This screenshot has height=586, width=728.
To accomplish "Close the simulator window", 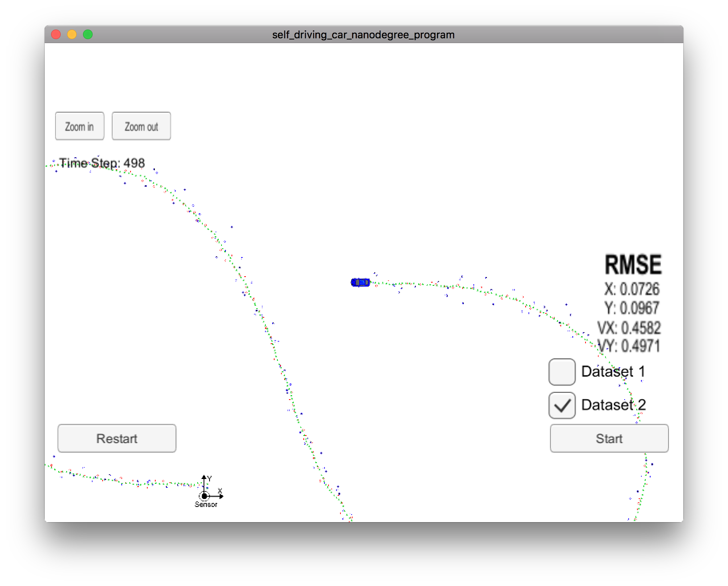I will (x=56, y=35).
